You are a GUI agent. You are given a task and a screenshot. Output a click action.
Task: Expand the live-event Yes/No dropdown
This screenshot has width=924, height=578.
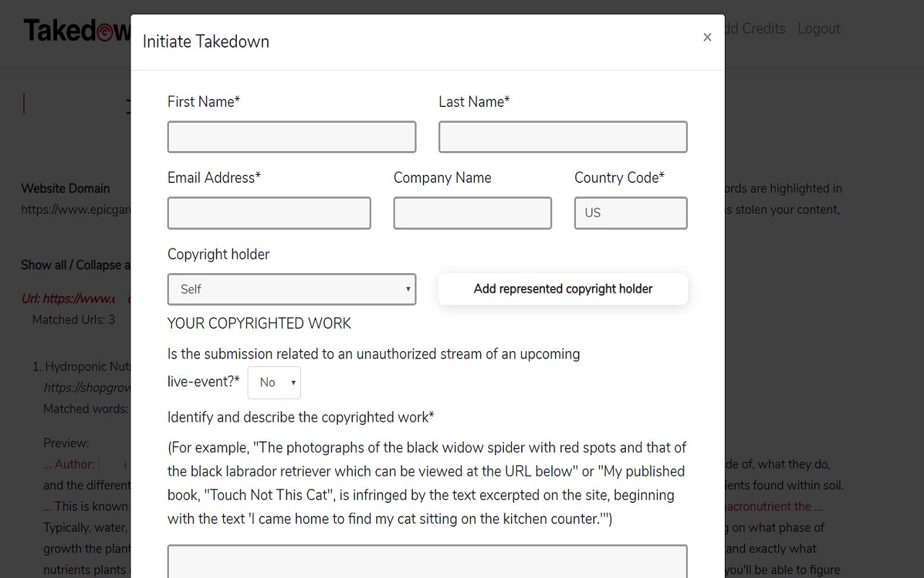[274, 383]
